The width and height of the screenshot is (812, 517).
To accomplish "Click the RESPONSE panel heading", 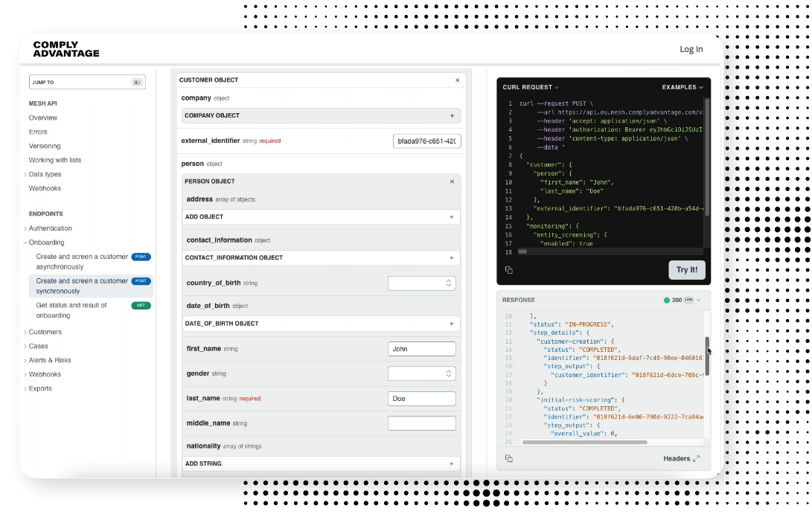I will click(x=518, y=301).
